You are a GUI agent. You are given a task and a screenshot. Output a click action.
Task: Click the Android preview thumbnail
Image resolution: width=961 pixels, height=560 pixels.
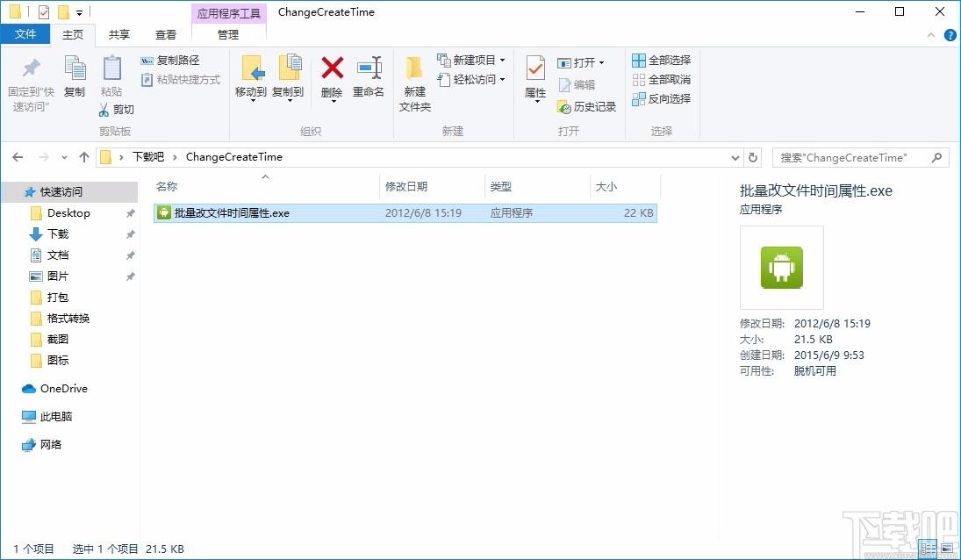point(781,267)
